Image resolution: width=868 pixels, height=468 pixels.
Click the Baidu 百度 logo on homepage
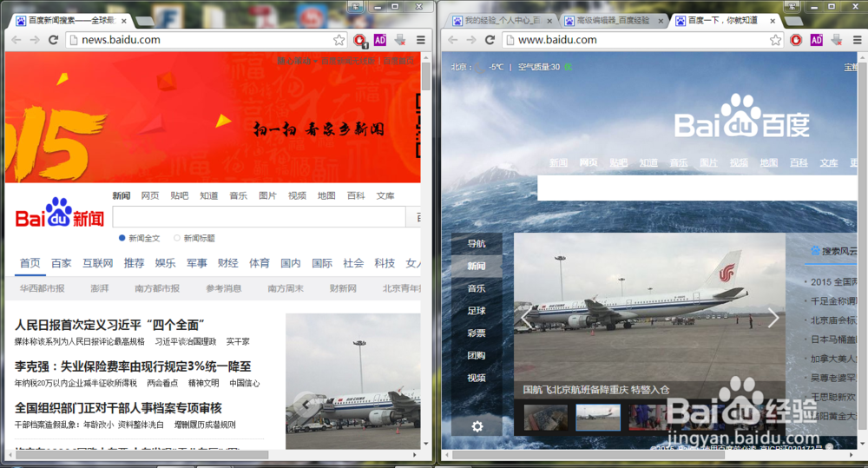coord(741,116)
